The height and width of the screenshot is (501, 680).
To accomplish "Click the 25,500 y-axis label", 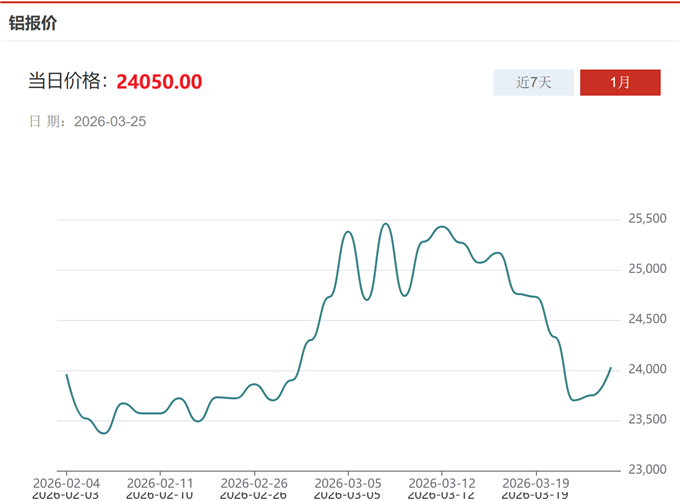I will pos(646,219).
